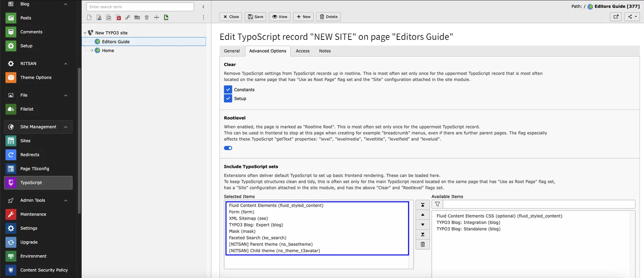Pick the menu separator icon in tree toolbar
Viewport: 644px width, 278px height.
(156, 17)
